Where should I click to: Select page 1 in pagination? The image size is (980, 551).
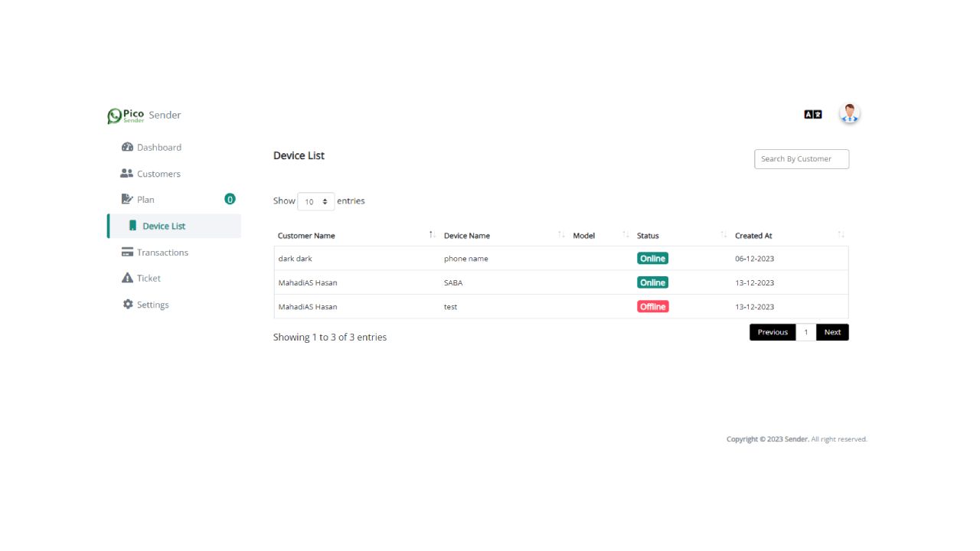pyautogui.click(x=806, y=332)
